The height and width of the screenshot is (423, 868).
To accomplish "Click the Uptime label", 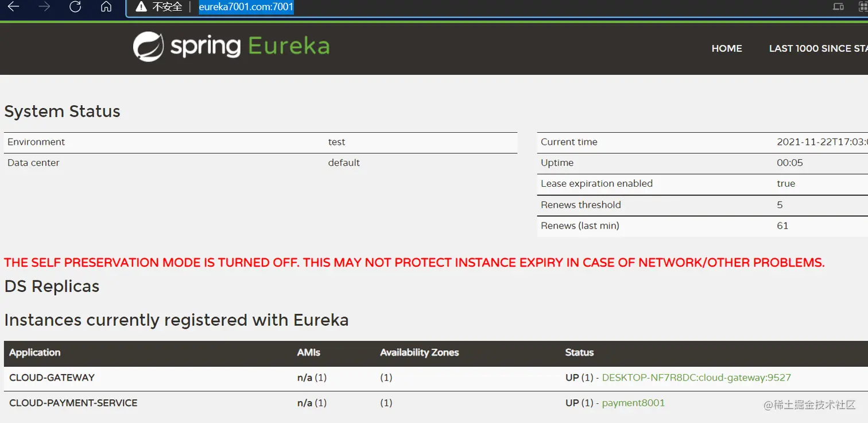I will click(x=557, y=163).
